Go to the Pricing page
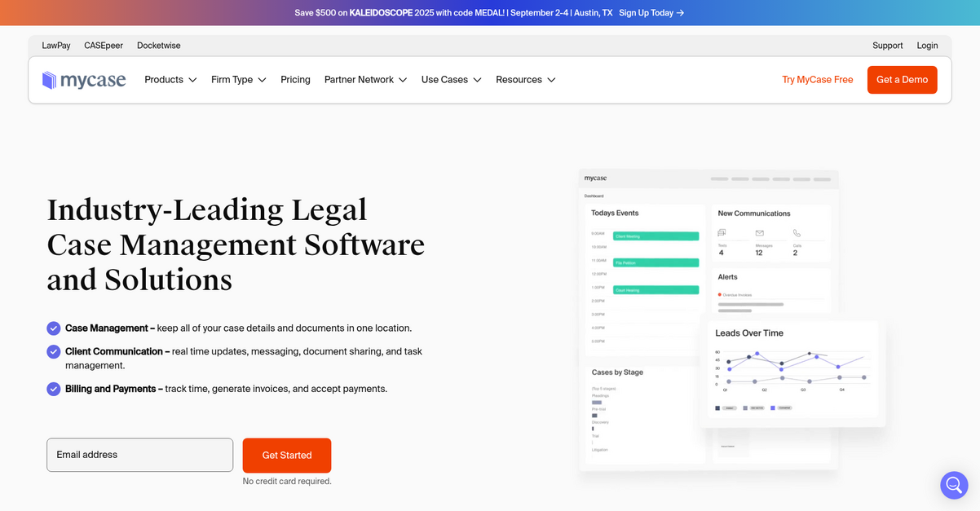Screen dimensions: 980x511 point(295,80)
